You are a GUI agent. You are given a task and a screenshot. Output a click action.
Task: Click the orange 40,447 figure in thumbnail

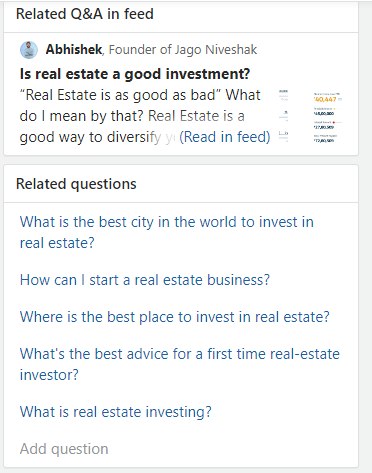(325, 99)
